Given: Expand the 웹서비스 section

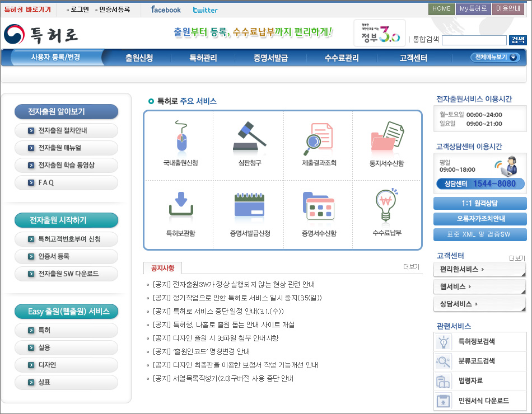Looking at the screenshot, I should pyautogui.click(x=479, y=287).
